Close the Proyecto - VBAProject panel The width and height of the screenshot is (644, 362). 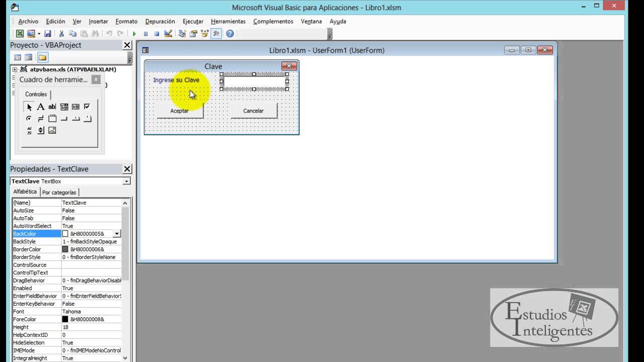pyautogui.click(x=127, y=45)
